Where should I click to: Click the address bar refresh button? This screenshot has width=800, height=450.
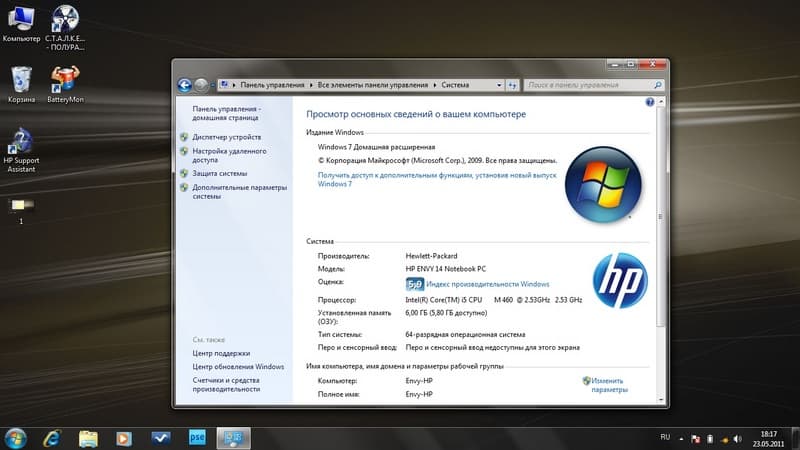(512, 85)
